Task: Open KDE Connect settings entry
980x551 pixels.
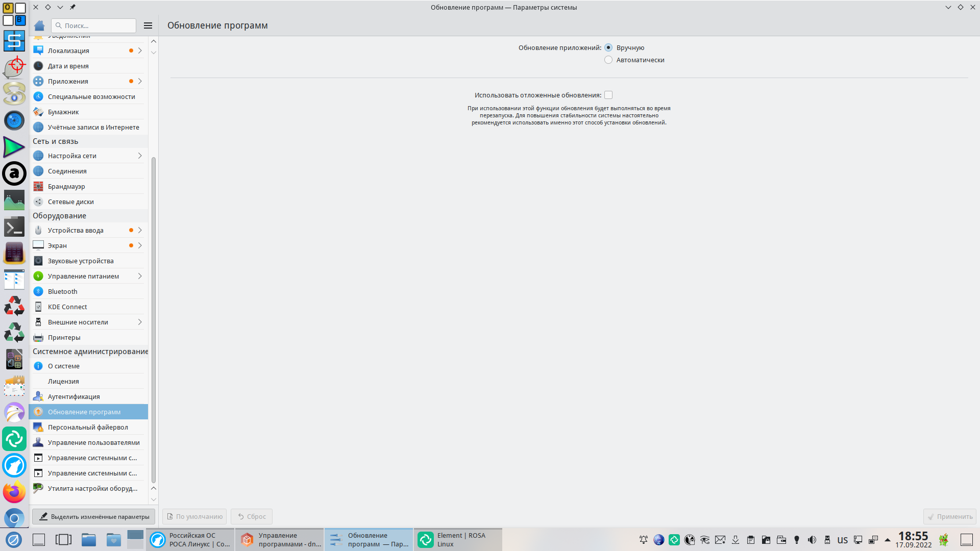Action: click(x=67, y=307)
